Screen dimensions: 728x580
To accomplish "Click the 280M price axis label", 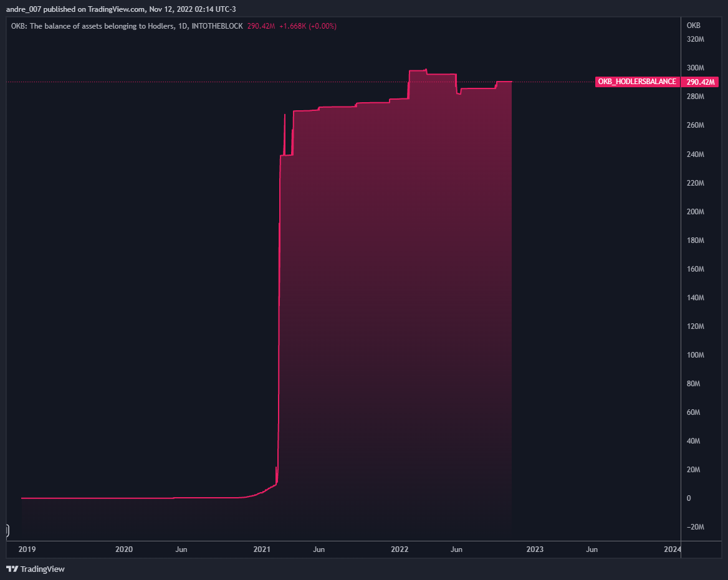I will (696, 97).
